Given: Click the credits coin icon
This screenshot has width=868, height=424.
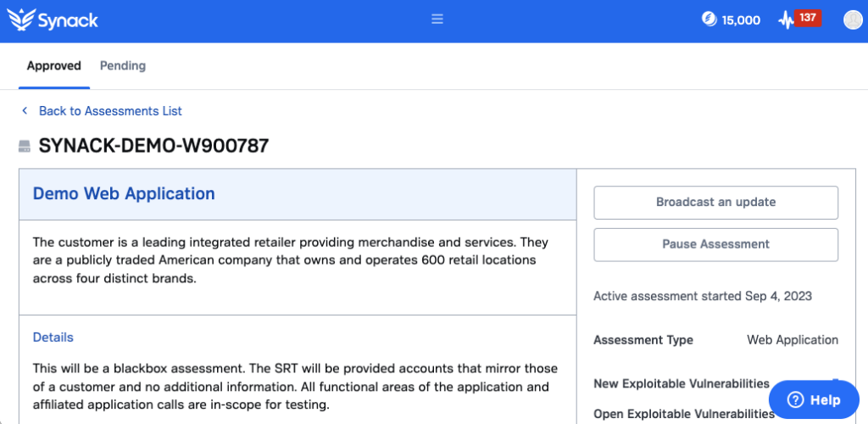Looking at the screenshot, I should pos(709,20).
